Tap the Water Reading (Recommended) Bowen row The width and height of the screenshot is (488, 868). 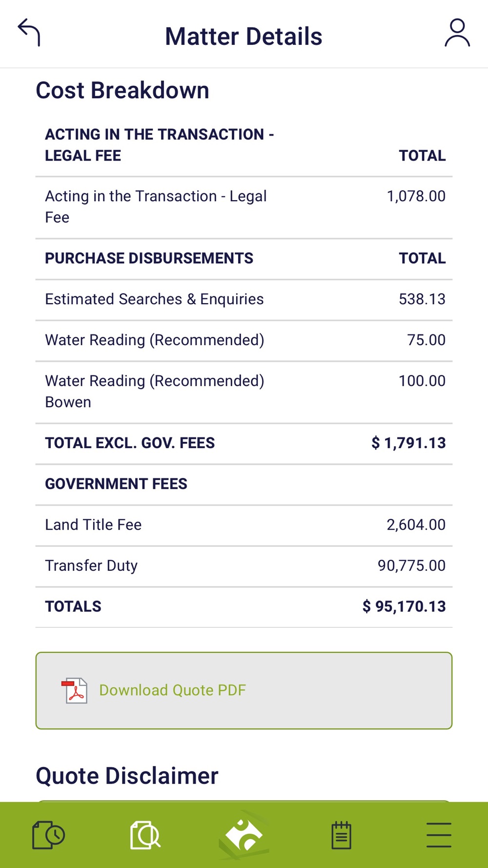pyautogui.click(x=244, y=392)
